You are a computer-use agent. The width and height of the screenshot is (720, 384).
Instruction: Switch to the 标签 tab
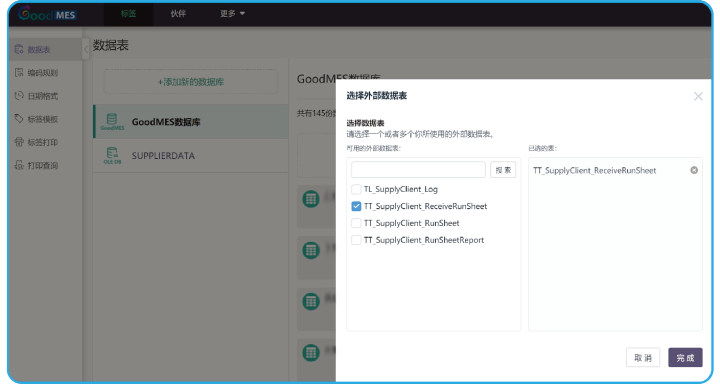coord(129,14)
